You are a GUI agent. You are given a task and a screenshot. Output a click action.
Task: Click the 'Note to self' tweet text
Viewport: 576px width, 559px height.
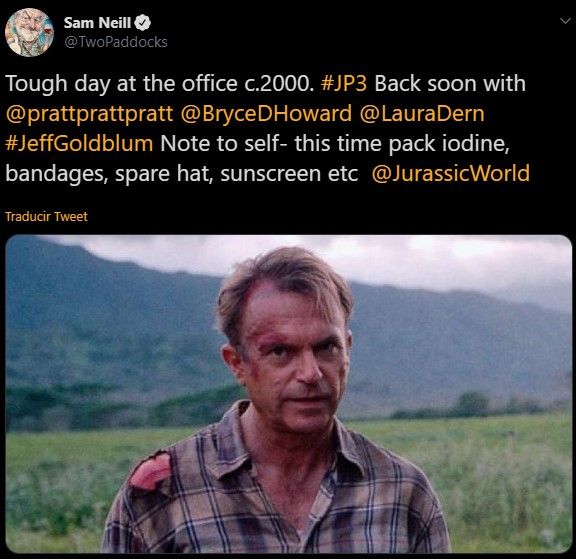pyautogui.click(x=219, y=143)
